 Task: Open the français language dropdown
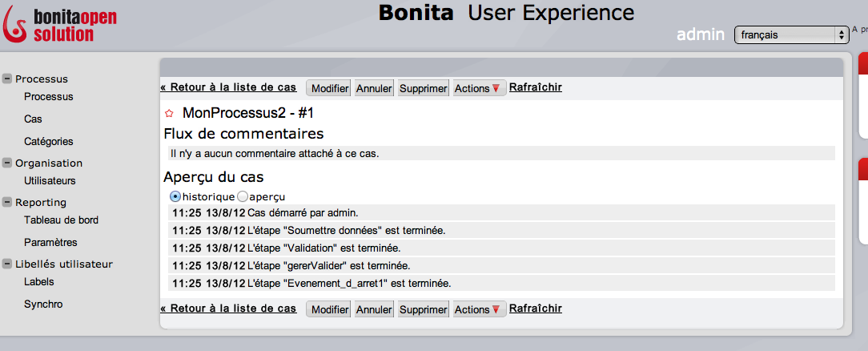click(791, 34)
